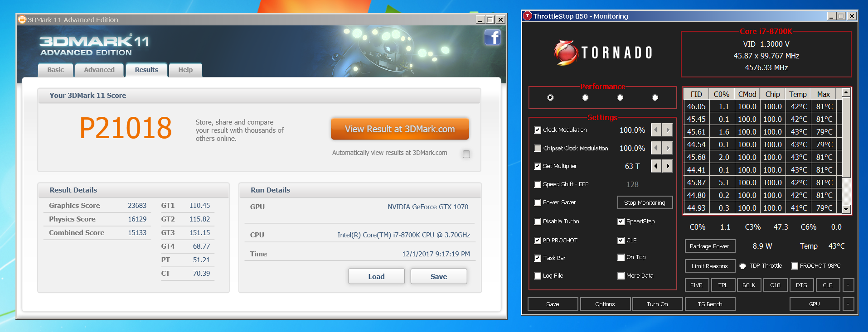Lower Set Multiplier with left arrow

pyautogui.click(x=656, y=166)
